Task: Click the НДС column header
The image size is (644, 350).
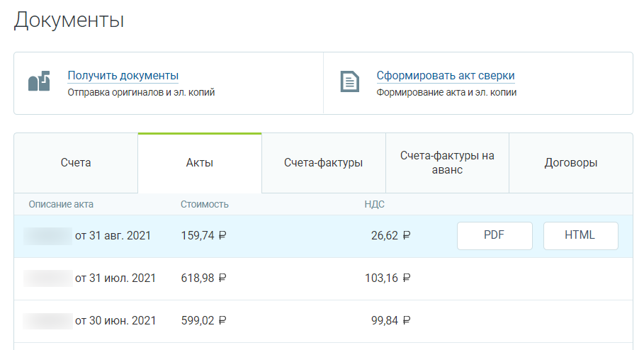Action: point(374,205)
